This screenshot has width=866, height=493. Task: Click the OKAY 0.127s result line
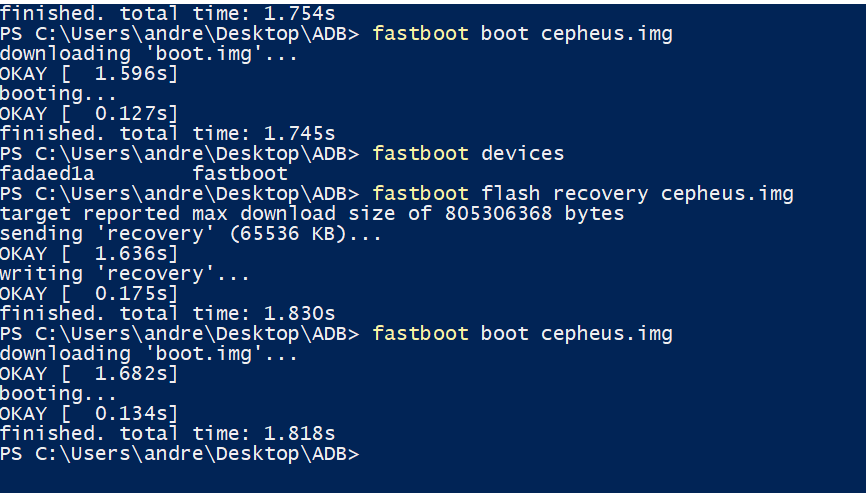(x=89, y=114)
